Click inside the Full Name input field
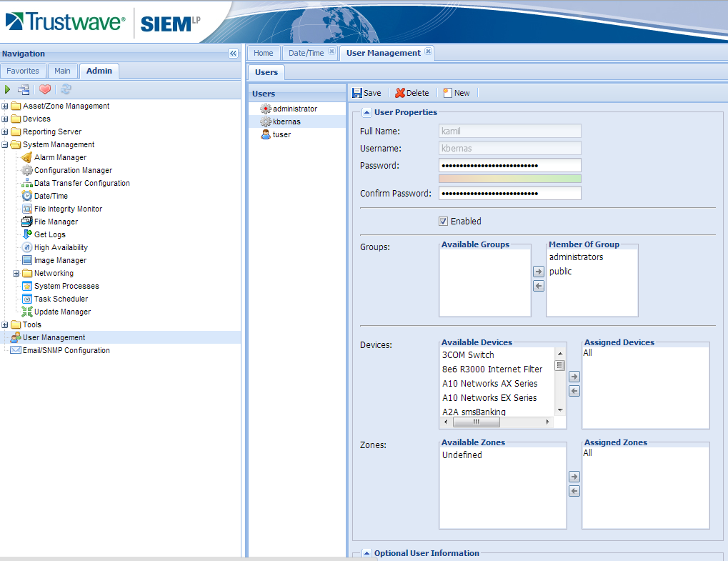 [x=509, y=131]
